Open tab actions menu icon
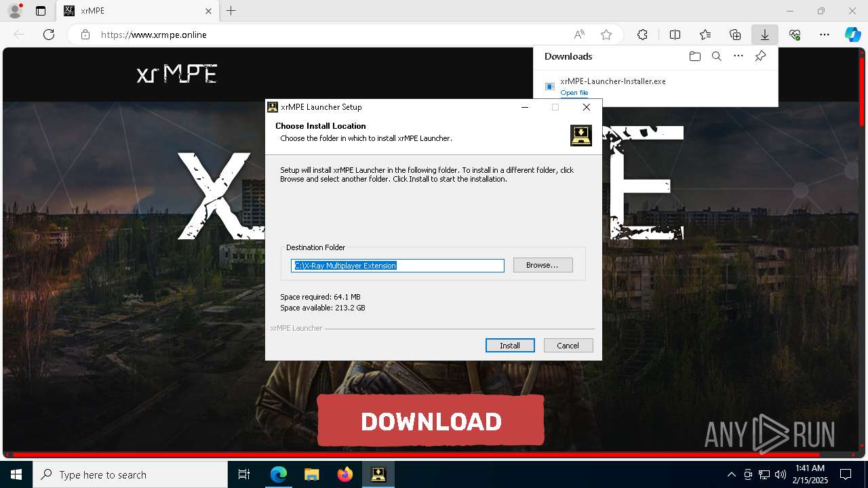This screenshot has height=488, width=868. click(41, 11)
